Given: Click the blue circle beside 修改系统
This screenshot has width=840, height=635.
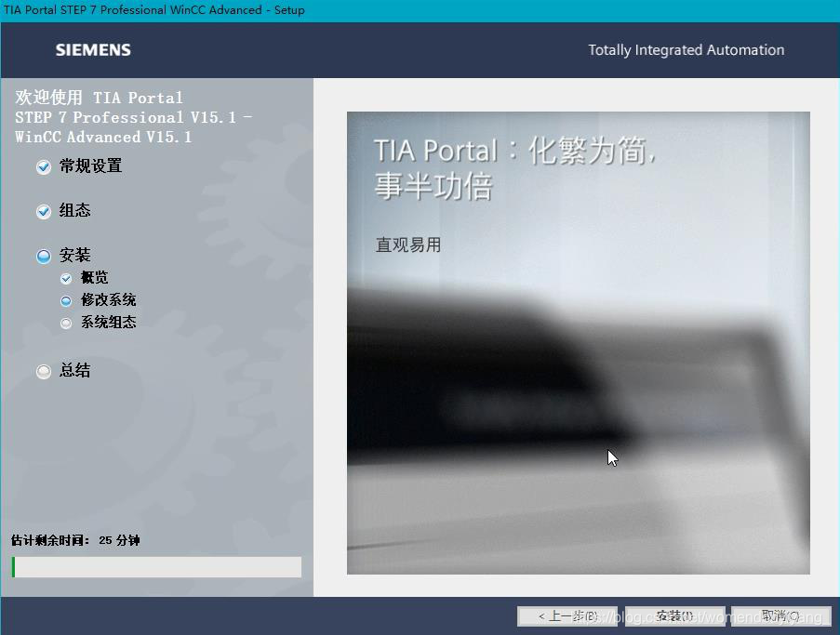Looking at the screenshot, I should pos(66,300).
